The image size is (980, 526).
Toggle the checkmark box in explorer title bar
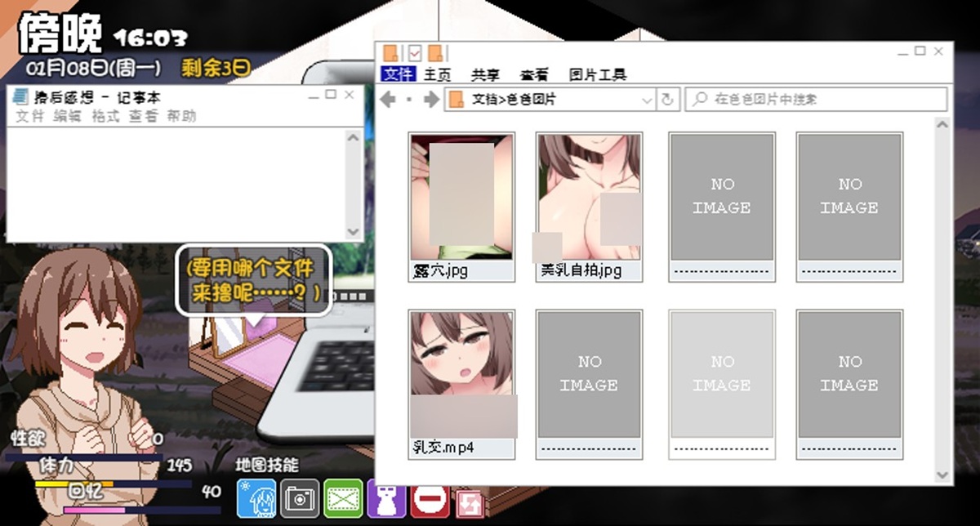point(414,53)
